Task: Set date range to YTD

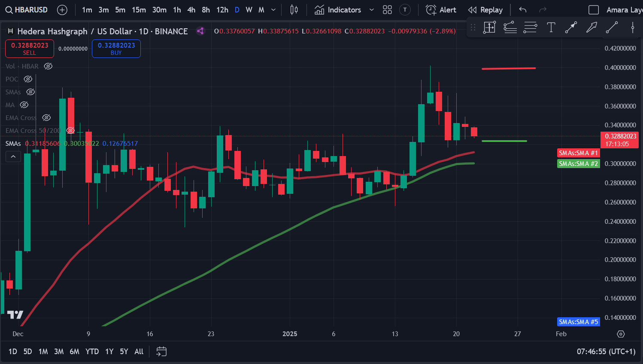Action: coord(92,352)
